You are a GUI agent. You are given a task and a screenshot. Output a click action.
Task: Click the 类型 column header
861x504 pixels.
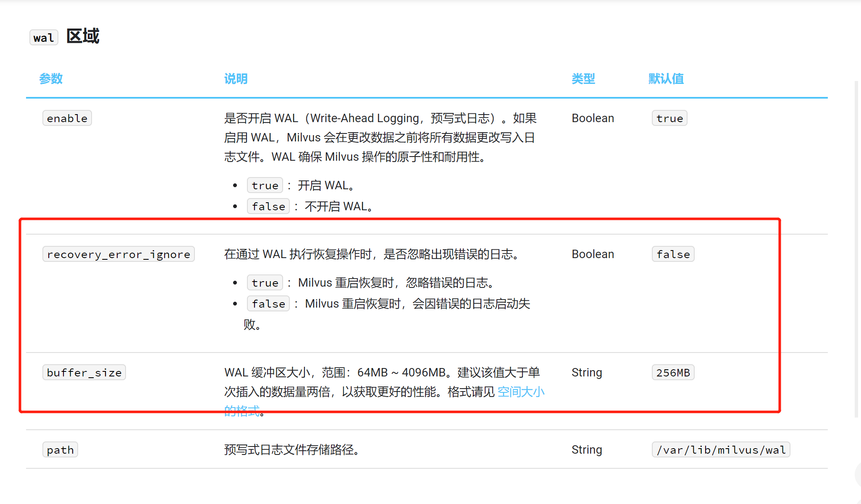(583, 78)
